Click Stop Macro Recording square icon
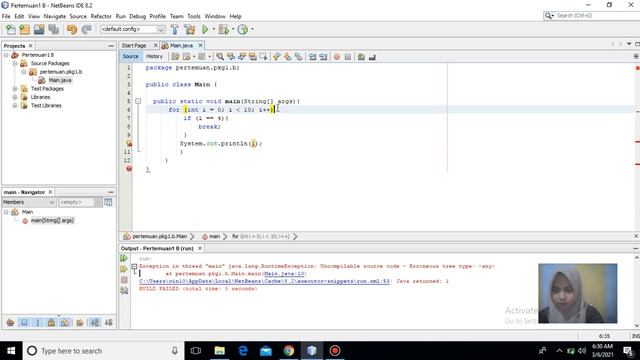 348,57
